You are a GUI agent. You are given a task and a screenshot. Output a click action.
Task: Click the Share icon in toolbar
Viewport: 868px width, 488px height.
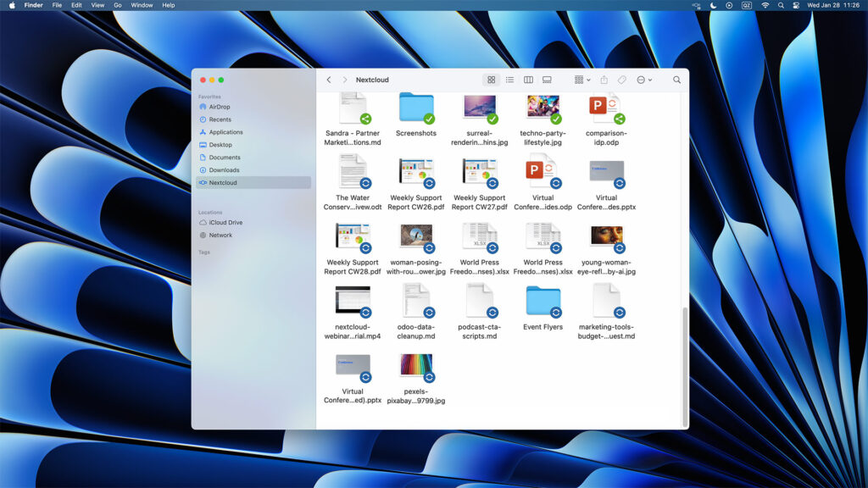click(604, 80)
